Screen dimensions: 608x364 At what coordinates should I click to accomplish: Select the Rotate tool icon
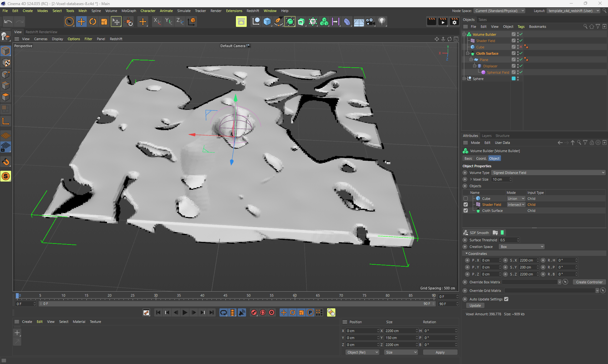pyautogui.click(x=93, y=22)
